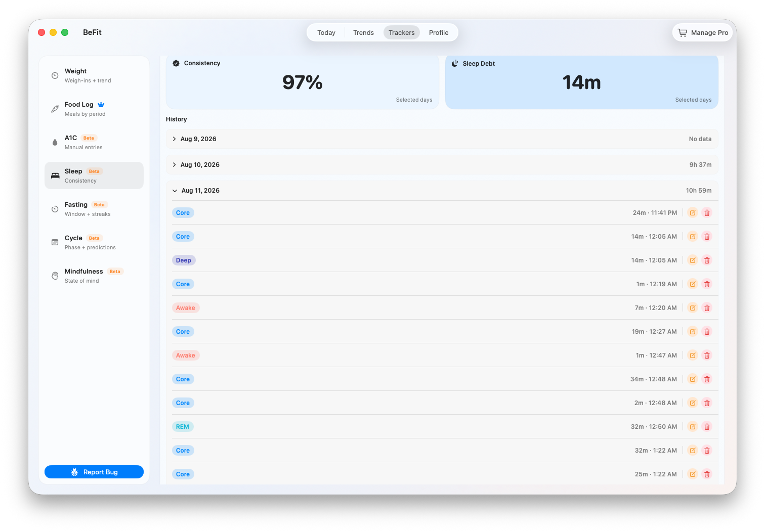The image size is (765, 532).
Task: Delete the 24m 11:41 PM Core entry
Action: coord(707,213)
